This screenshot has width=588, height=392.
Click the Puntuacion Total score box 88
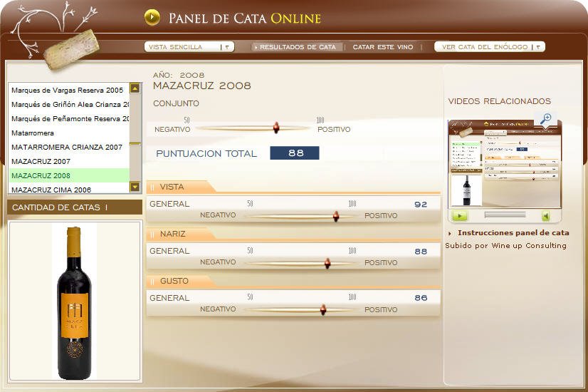(295, 153)
